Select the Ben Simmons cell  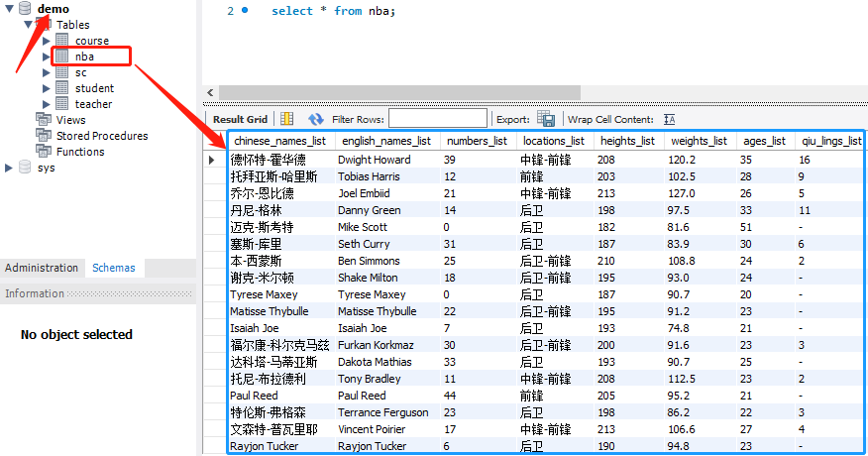386,261
